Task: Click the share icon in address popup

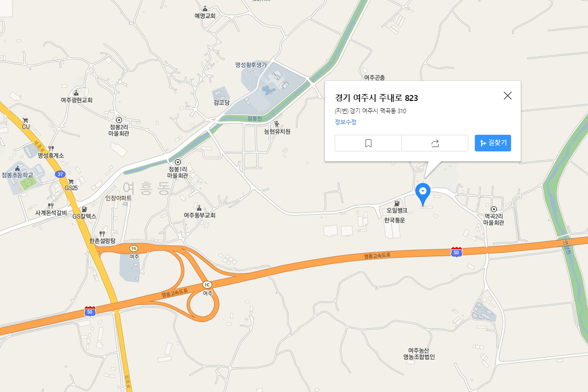Action: pos(435,143)
